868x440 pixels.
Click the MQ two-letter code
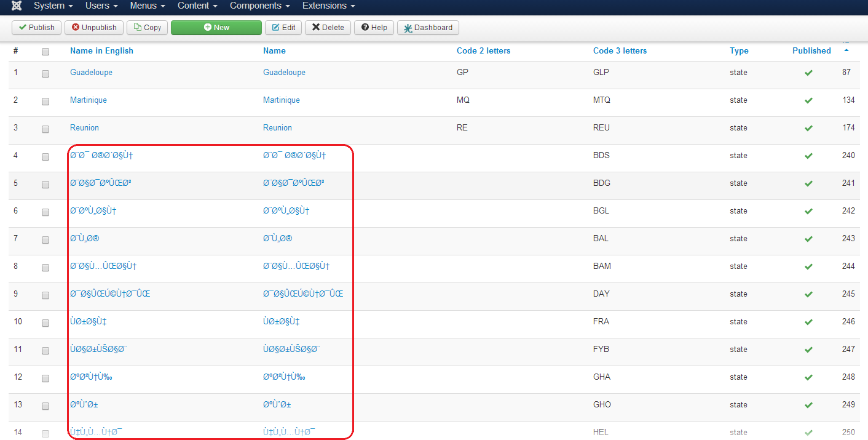pyautogui.click(x=463, y=100)
